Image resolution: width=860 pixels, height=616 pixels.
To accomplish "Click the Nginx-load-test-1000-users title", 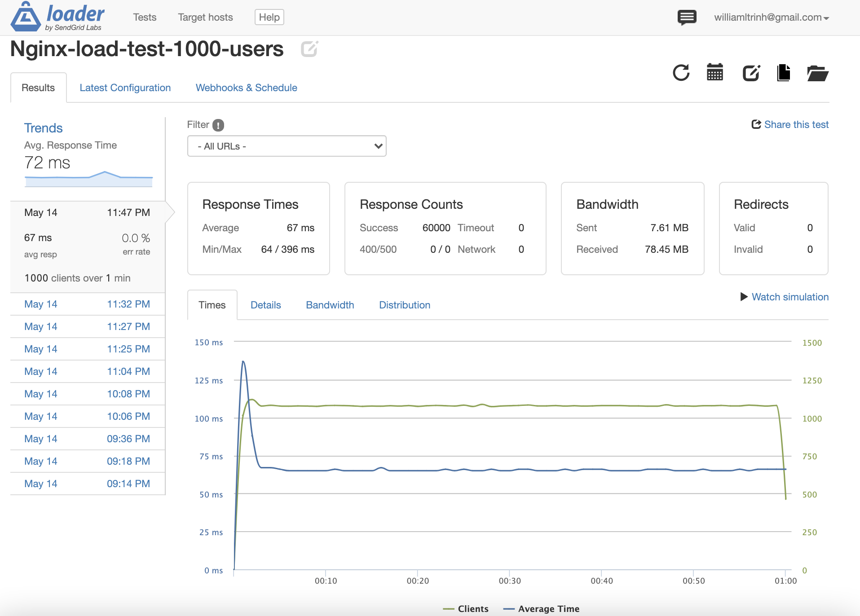I will (147, 49).
